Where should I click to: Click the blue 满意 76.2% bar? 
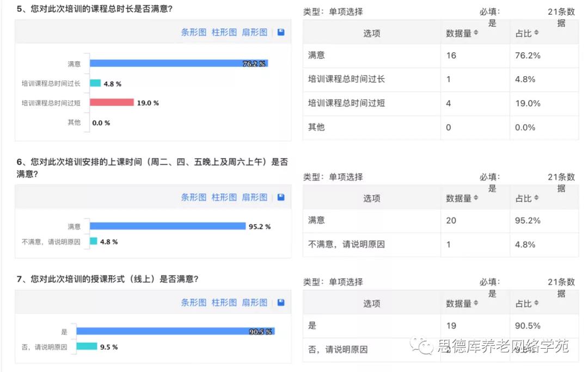[179, 63]
